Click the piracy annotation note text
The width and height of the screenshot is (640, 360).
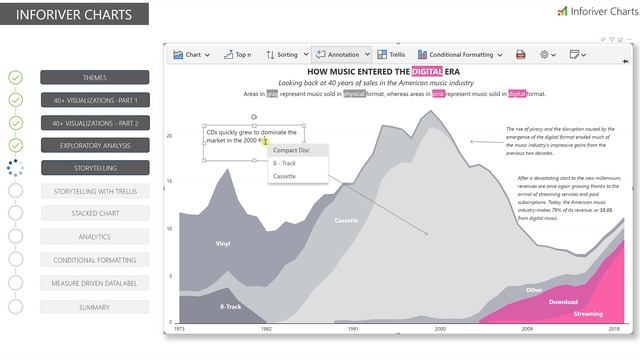(560, 141)
